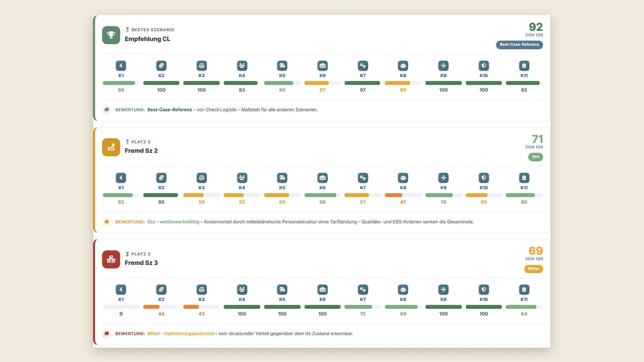Click the K4 value 93 in Empfehlung CL
This screenshot has height=362, width=644.
click(242, 90)
